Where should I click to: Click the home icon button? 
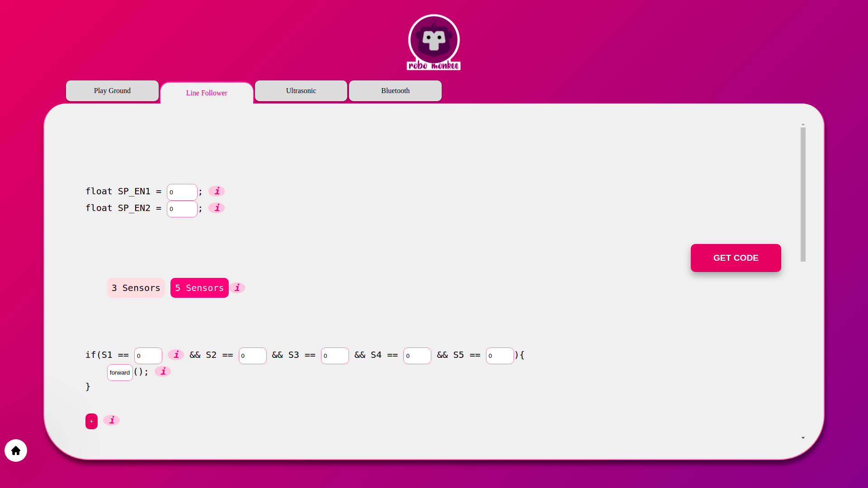tap(16, 450)
